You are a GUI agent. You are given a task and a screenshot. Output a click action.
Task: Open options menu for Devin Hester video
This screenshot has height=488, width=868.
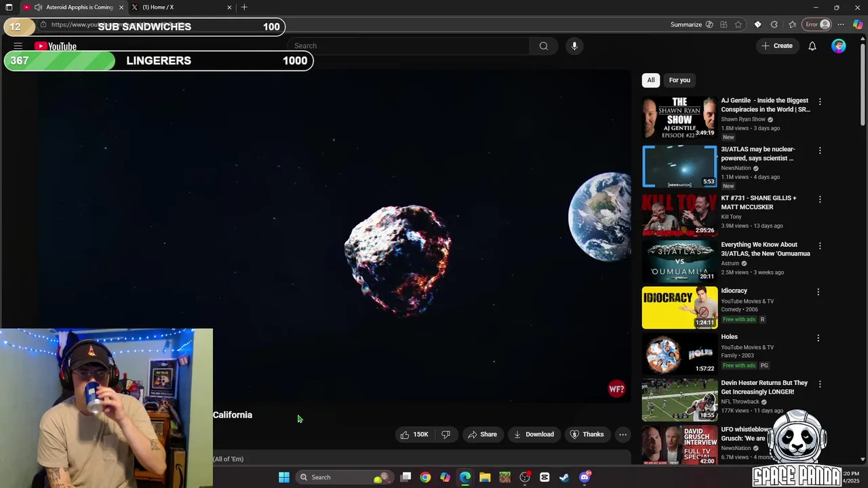(820, 384)
